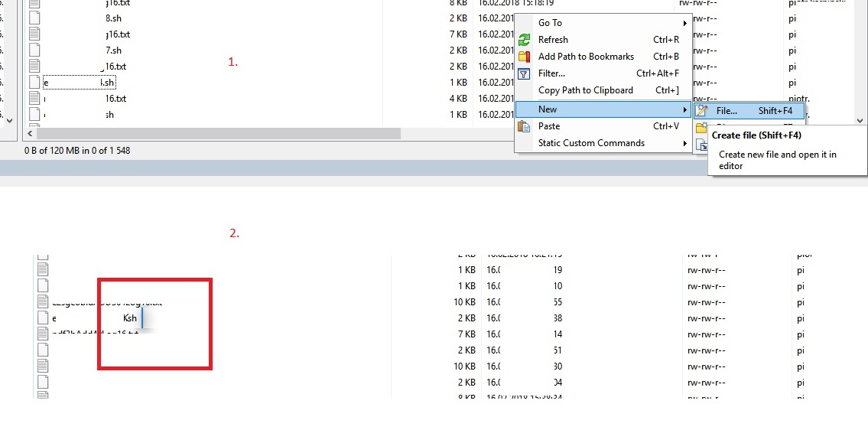Select the file ending in 8.sh
Viewport: 868px width, 443px height.
click(x=112, y=18)
